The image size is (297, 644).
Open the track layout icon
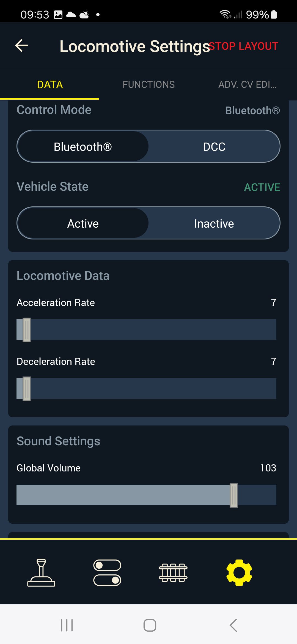(x=173, y=572)
